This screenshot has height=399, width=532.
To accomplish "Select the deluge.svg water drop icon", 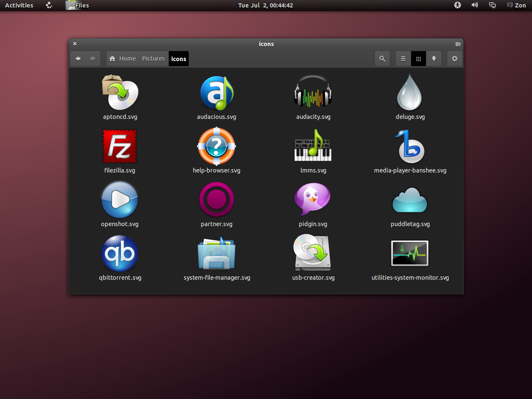I will tap(410, 92).
